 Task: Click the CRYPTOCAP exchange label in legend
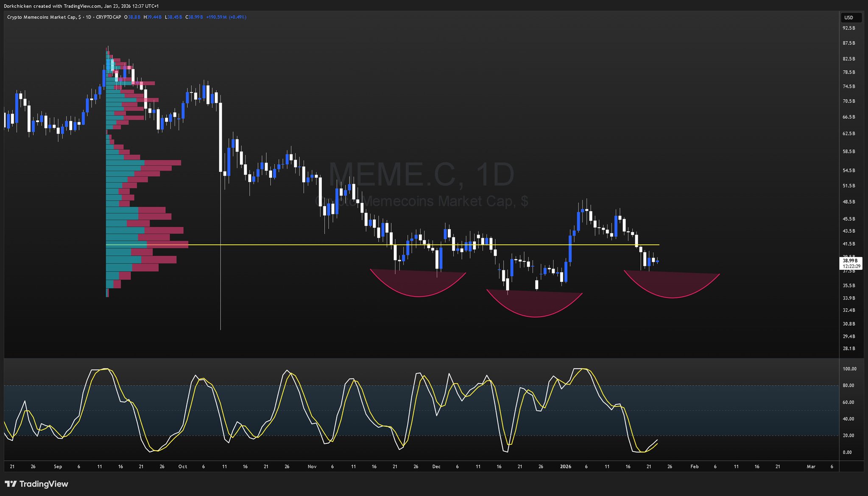108,17
